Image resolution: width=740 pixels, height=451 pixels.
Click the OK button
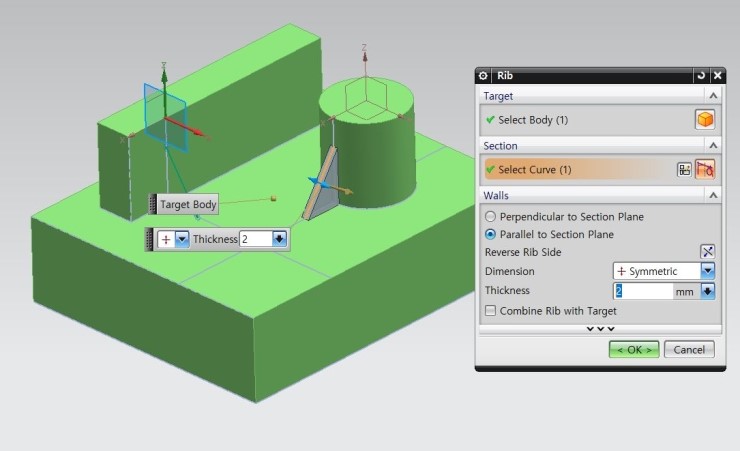point(634,350)
